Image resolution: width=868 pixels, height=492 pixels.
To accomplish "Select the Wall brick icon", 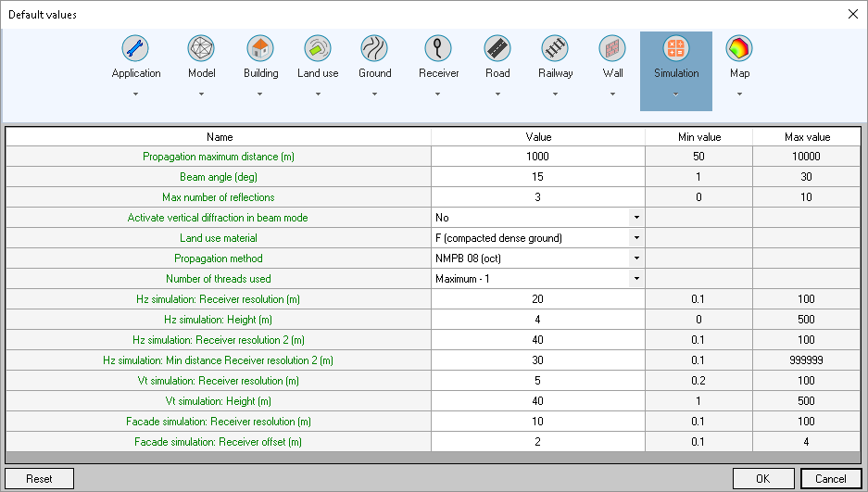I will (x=612, y=48).
